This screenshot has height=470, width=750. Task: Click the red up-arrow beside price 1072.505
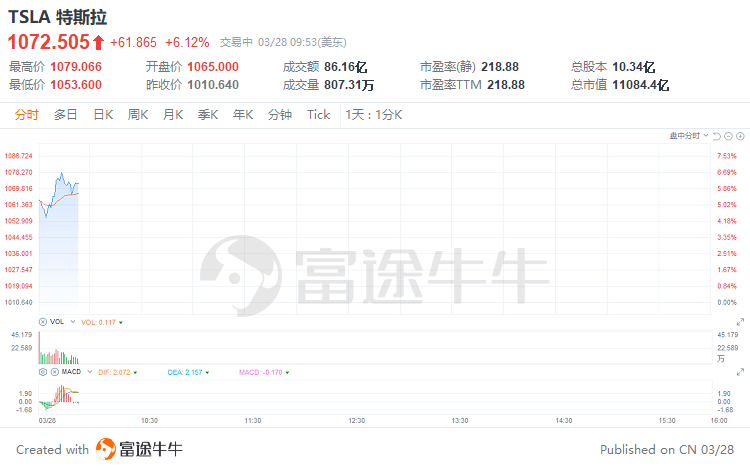98,43
